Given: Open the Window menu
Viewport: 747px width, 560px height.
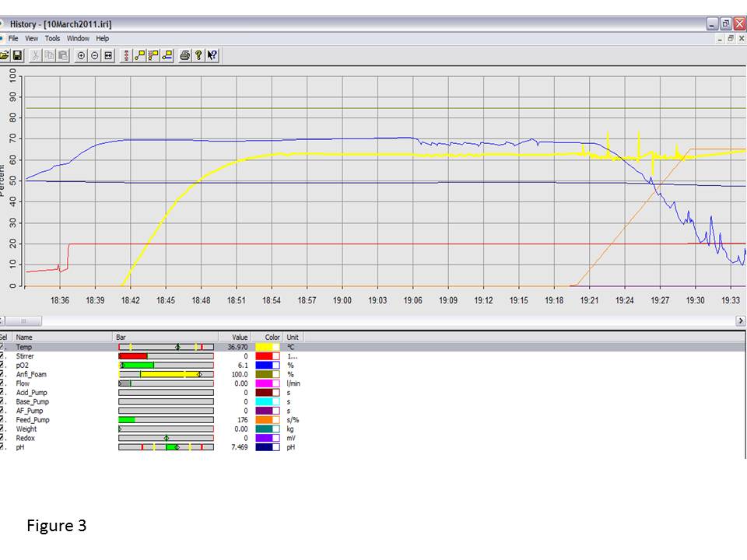Looking at the screenshot, I should [x=78, y=38].
